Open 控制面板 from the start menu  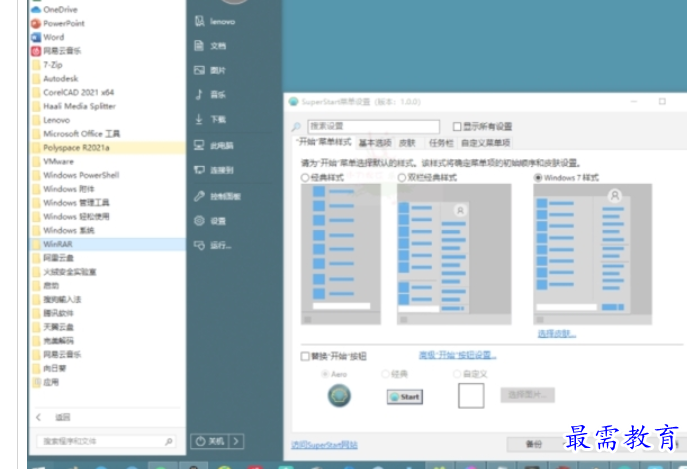(217, 196)
